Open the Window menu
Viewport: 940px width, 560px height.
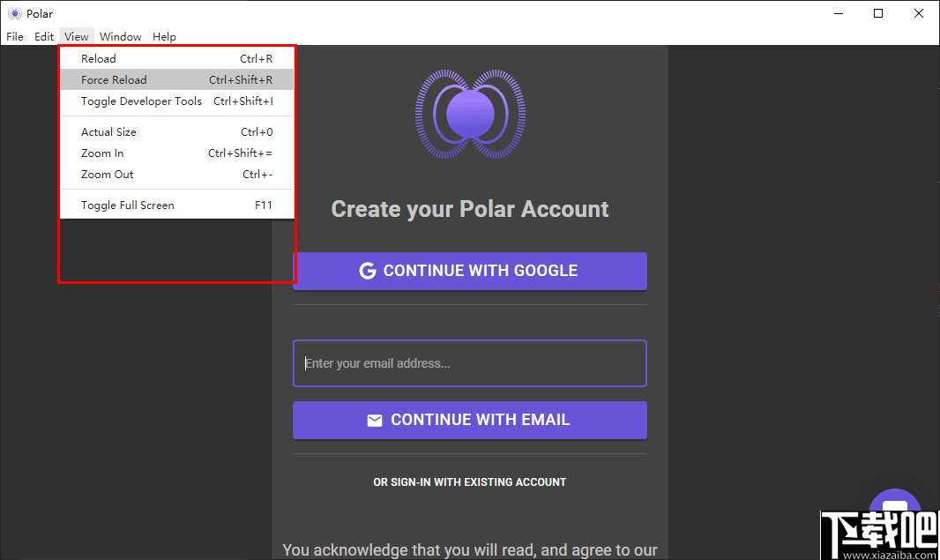click(120, 36)
